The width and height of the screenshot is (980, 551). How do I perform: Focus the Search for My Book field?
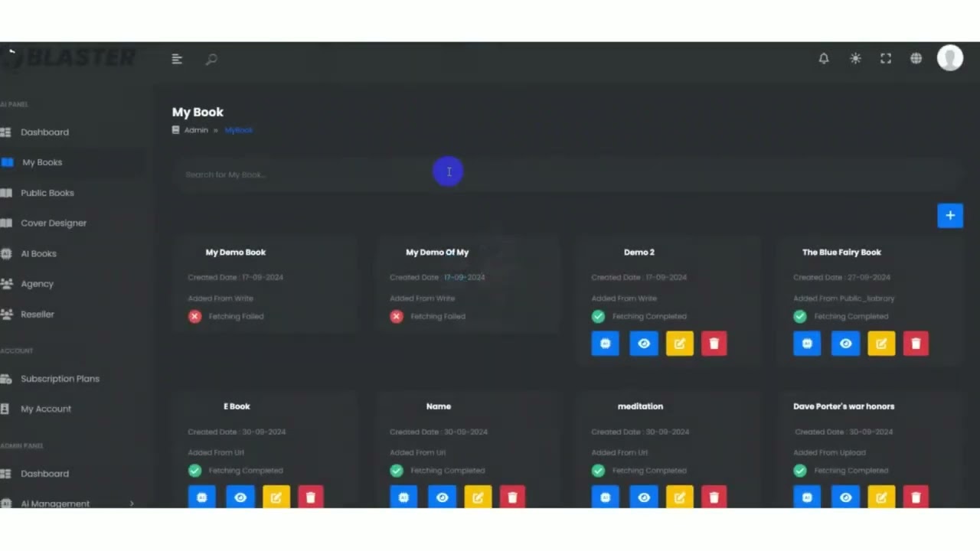tap(567, 174)
